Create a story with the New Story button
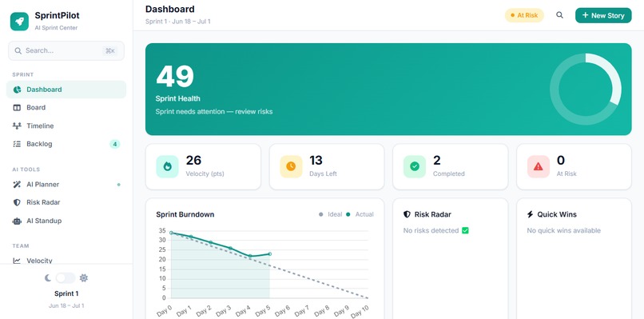Screen dimensions: 644x319 coord(603,15)
